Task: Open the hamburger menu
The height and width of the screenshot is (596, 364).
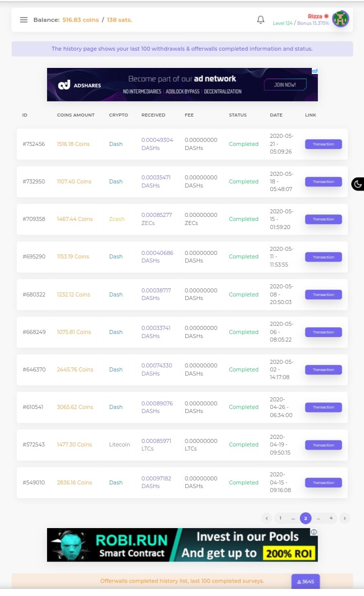Action: coord(23,20)
